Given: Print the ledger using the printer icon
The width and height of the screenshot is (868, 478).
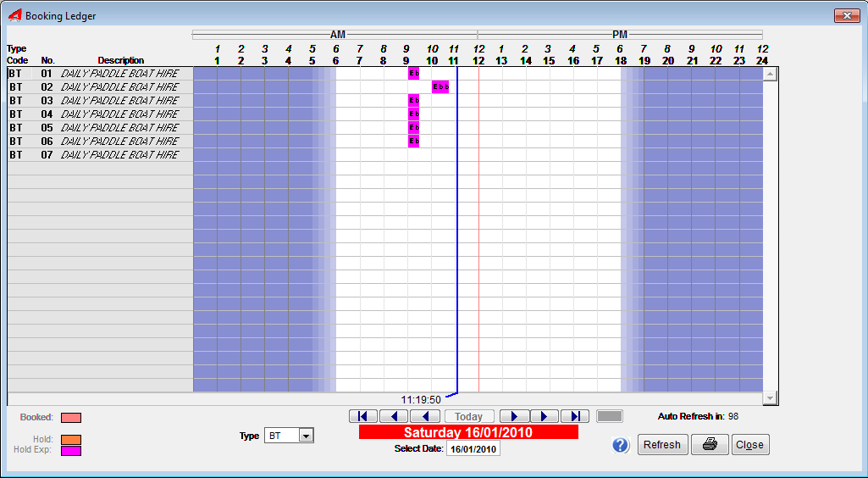Looking at the screenshot, I should coord(710,445).
